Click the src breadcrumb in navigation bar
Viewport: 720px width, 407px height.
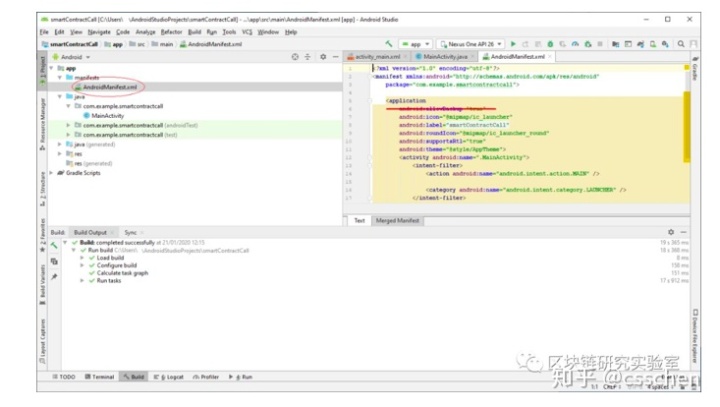(137, 44)
